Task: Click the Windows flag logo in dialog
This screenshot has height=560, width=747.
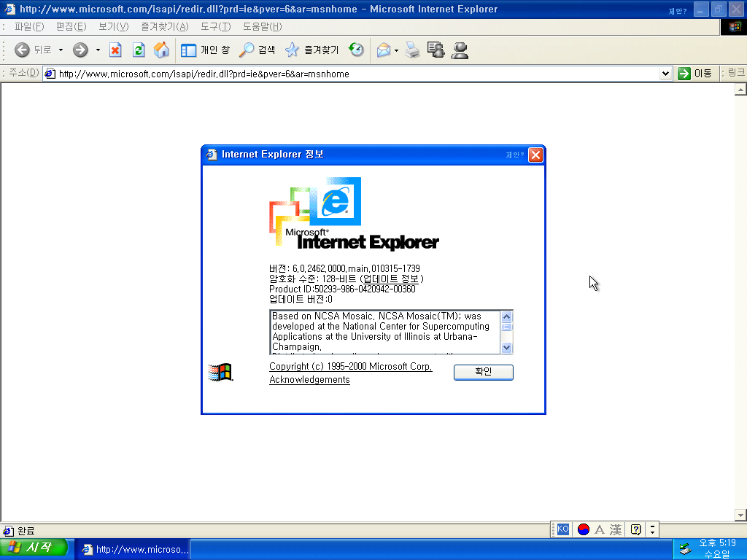Action: click(220, 372)
